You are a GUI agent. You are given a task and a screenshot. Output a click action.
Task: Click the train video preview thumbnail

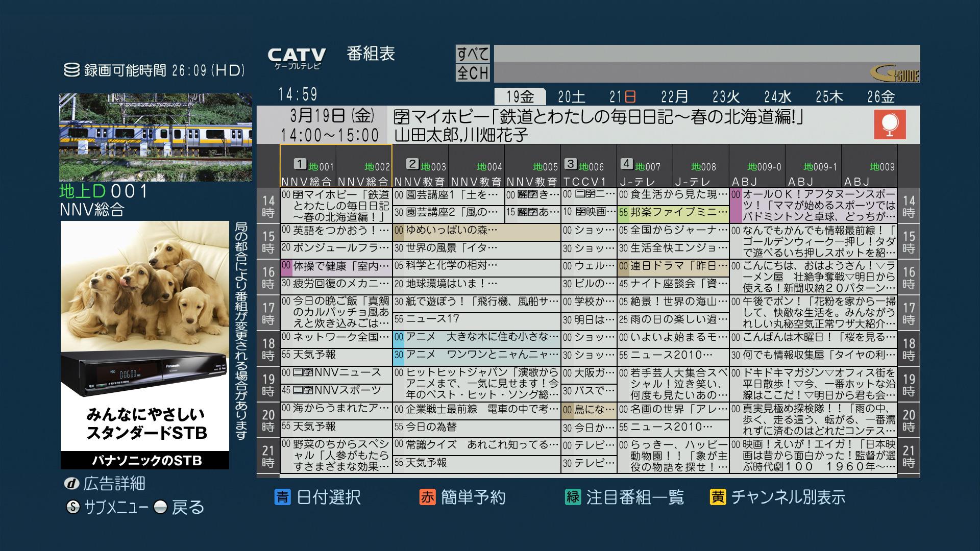pyautogui.click(x=156, y=137)
